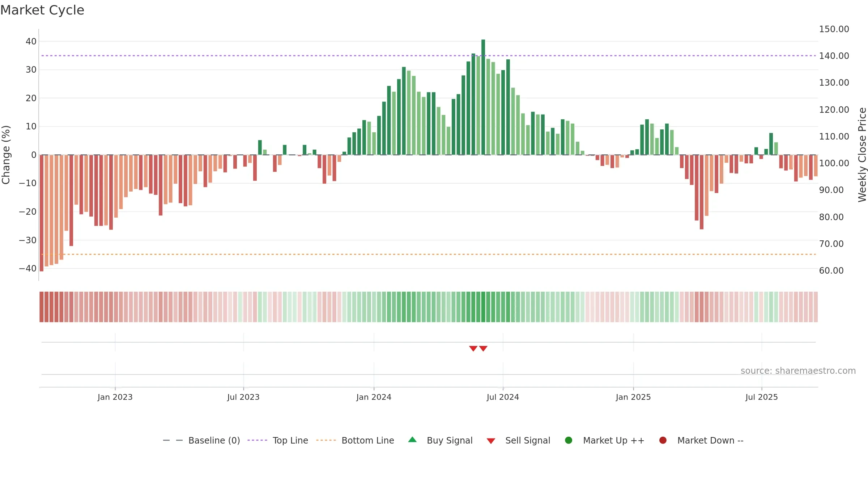The width and height of the screenshot is (868, 488).
Task: Click the source: sharemaestro.com text
Action: click(x=798, y=371)
